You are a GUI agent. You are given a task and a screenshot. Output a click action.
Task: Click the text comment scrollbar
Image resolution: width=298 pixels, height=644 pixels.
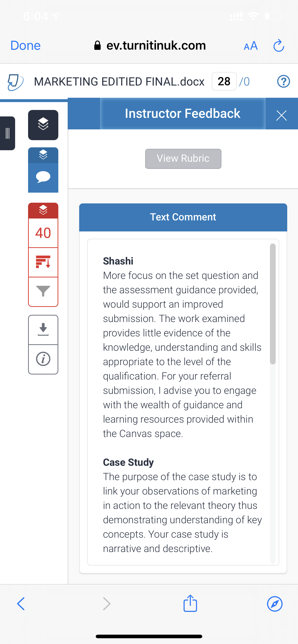[x=273, y=304]
